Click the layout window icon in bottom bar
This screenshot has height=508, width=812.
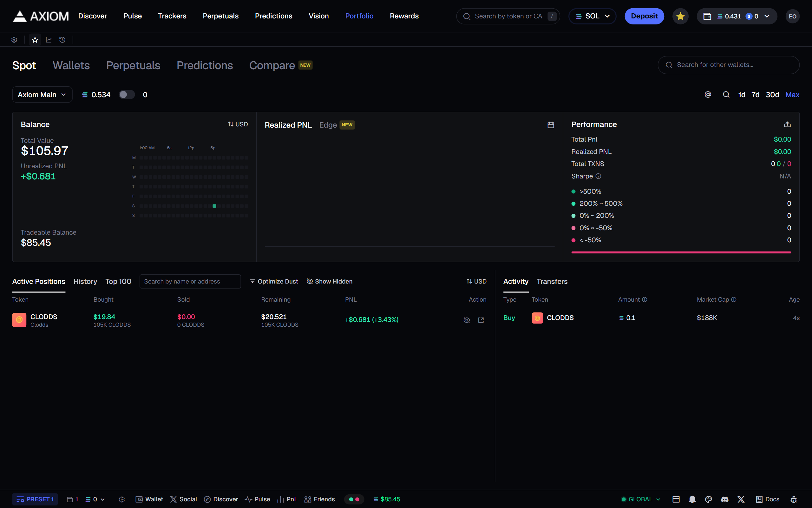coord(676,499)
